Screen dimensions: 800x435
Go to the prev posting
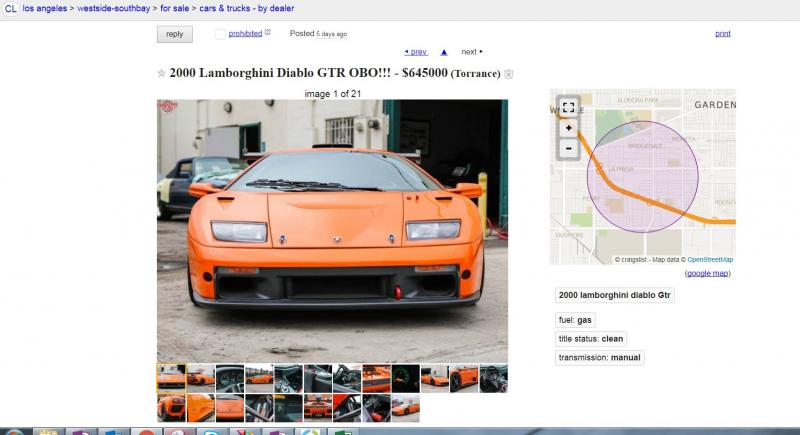point(416,52)
